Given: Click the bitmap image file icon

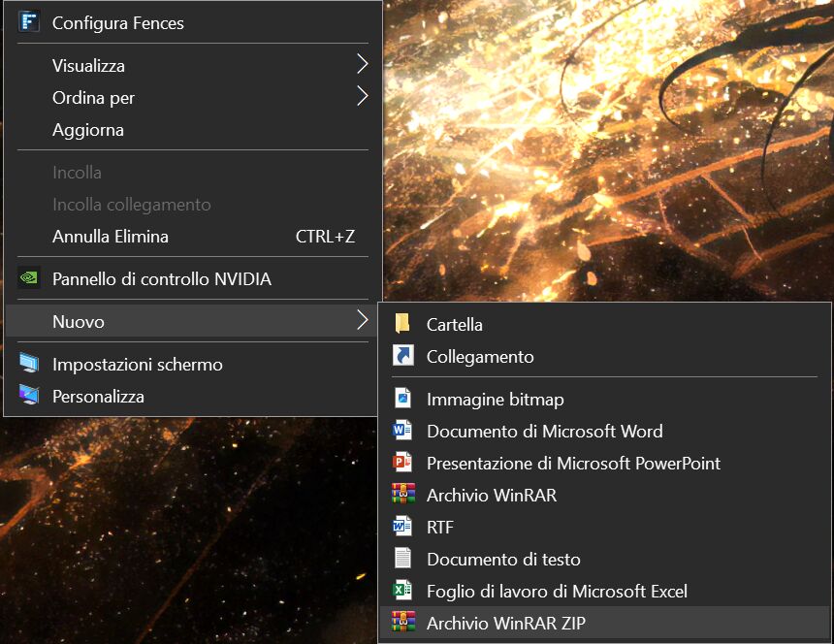Looking at the screenshot, I should pyautogui.click(x=402, y=399).
